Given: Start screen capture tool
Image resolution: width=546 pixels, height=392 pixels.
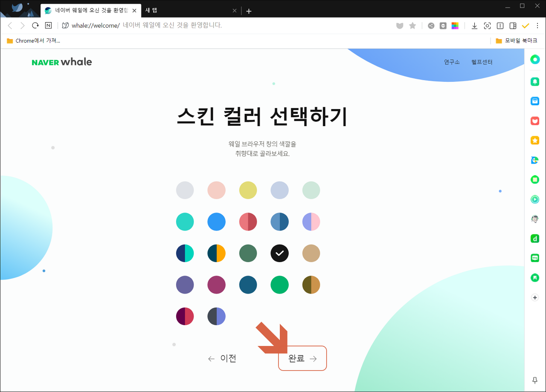Looking at the screenshot, I should 487,26.
